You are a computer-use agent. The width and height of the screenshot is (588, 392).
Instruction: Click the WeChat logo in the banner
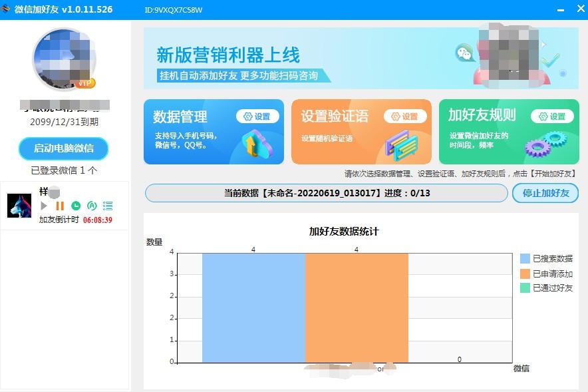pos(464,54)
